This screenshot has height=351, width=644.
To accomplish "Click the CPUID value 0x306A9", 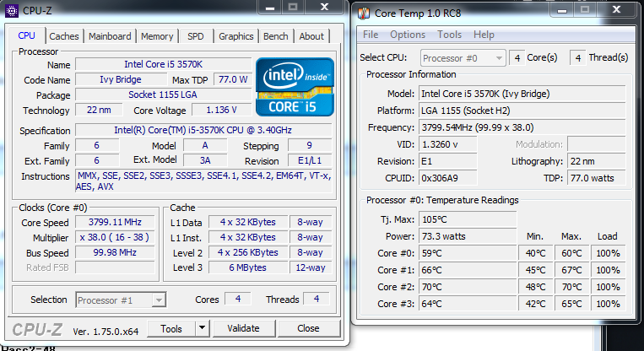I will tap(447, 178).
